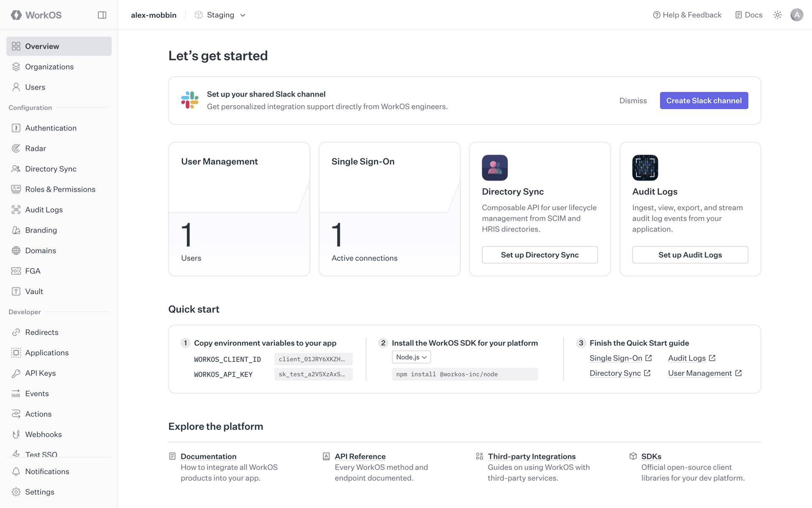Open the Node.js platform dropdown
Viewport: 812px width, 508px height.
[411, 357]
